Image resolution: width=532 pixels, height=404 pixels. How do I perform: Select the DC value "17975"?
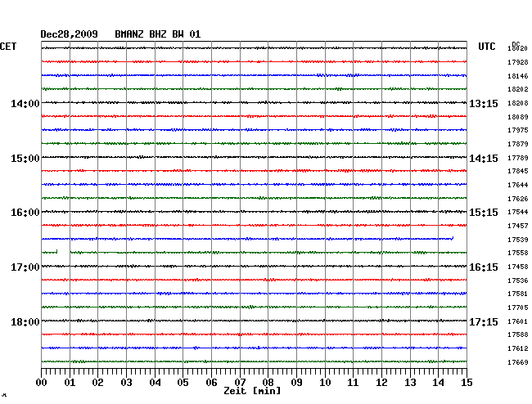(x=518, y=130)
